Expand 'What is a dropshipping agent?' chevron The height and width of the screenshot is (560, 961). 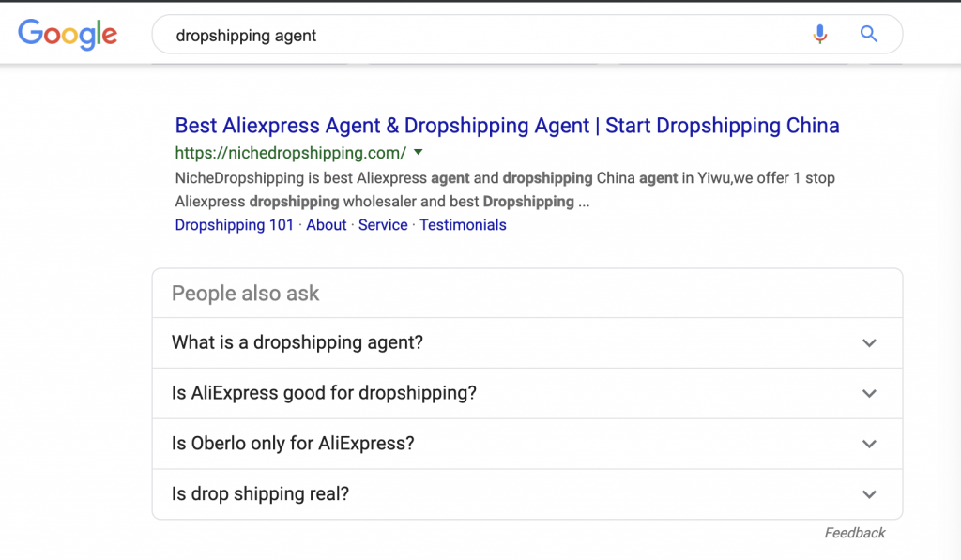coord(869,343)
